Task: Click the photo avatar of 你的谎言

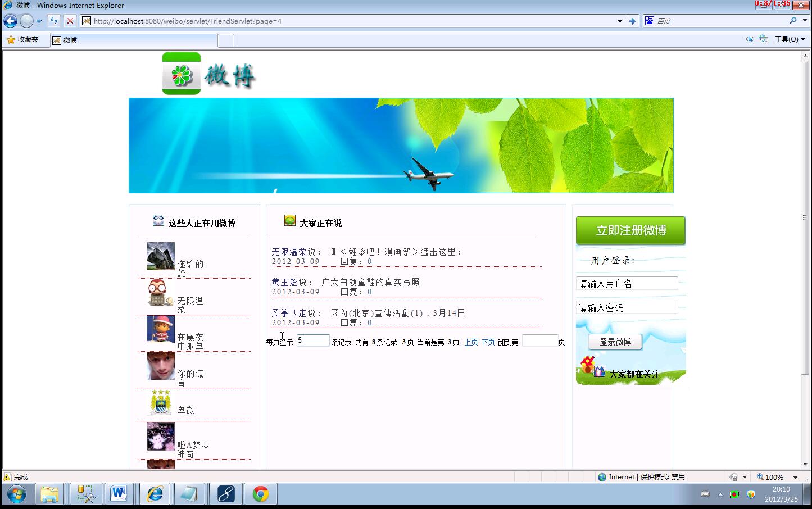Action: pyautogui.click(x=160, y=366)
